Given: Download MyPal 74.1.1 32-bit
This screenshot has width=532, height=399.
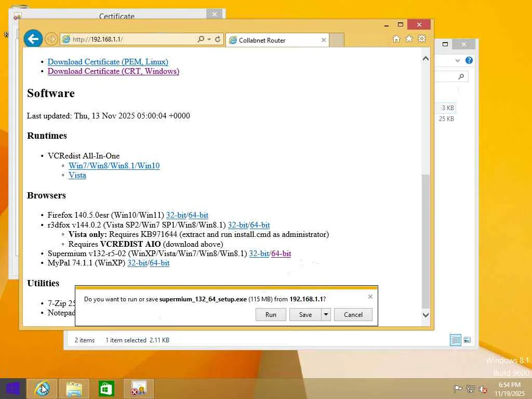Looking at the screenshot, I should coord(137,263).
